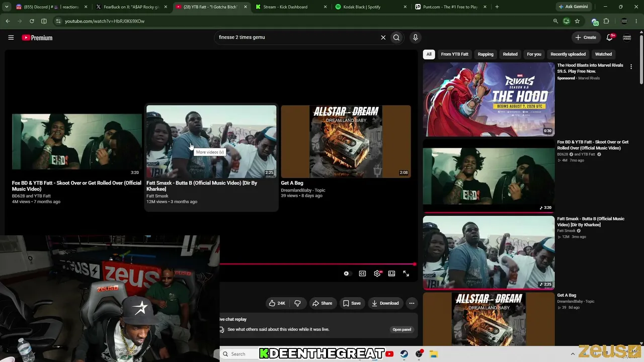Open more actions ellipsis below the video
The image size is (644, 362).
[412, 303]
